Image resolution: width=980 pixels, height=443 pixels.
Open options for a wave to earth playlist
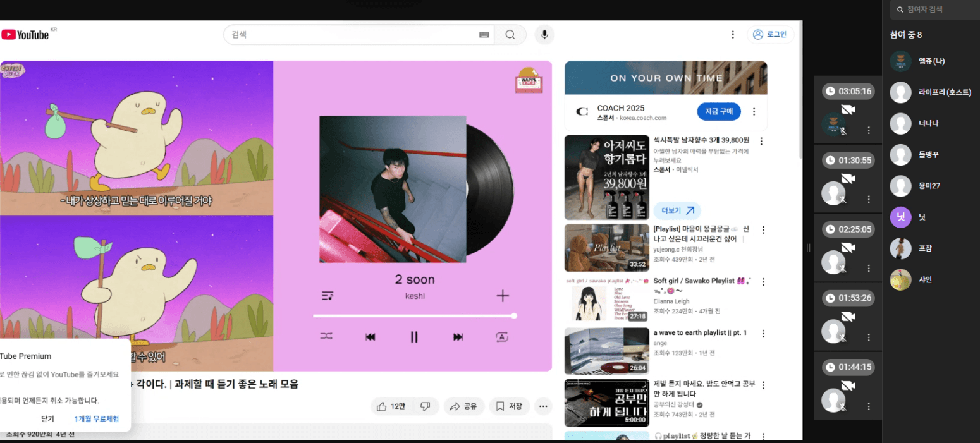[x=763, y=334]
